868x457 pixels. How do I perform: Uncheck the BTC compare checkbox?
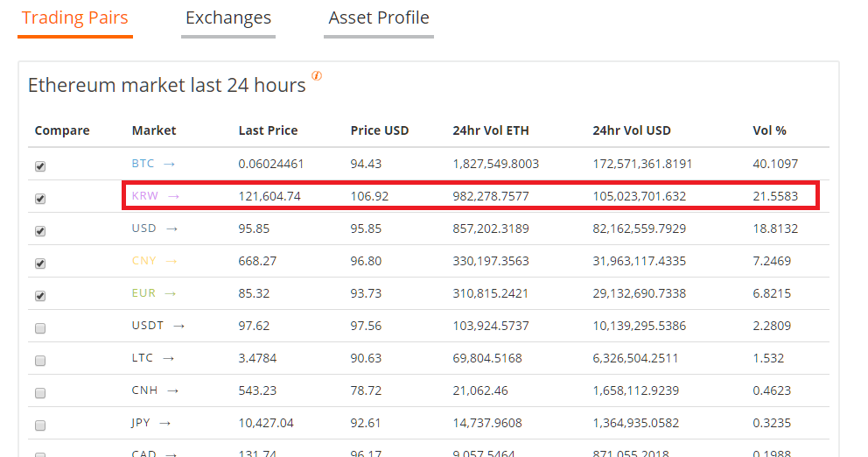pos(40,166)
